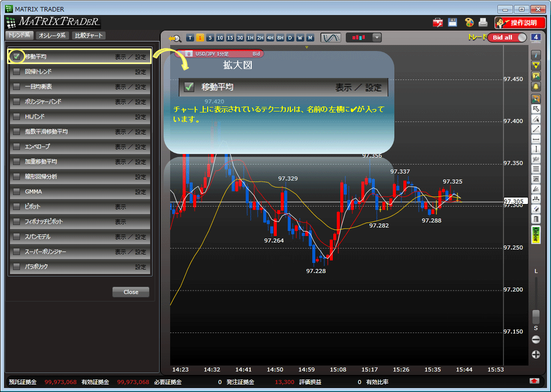Screen dimensions: 551x392
Task: Open the green Color button
Action: [536, 235]
